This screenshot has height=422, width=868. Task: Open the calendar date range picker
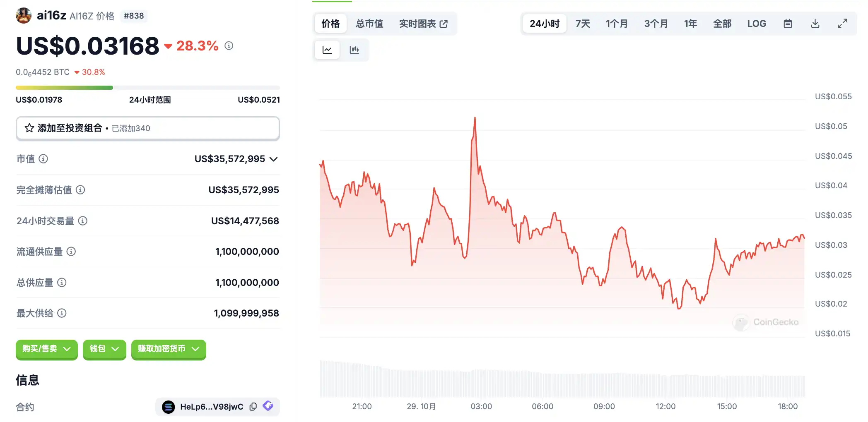pyautogui.click(x=788, y=24)
